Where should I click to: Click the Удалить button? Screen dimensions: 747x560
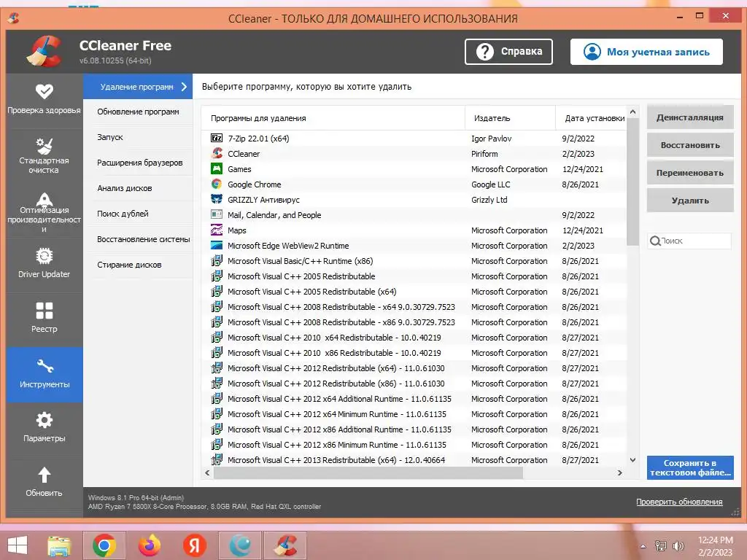(x=690, y=201)
